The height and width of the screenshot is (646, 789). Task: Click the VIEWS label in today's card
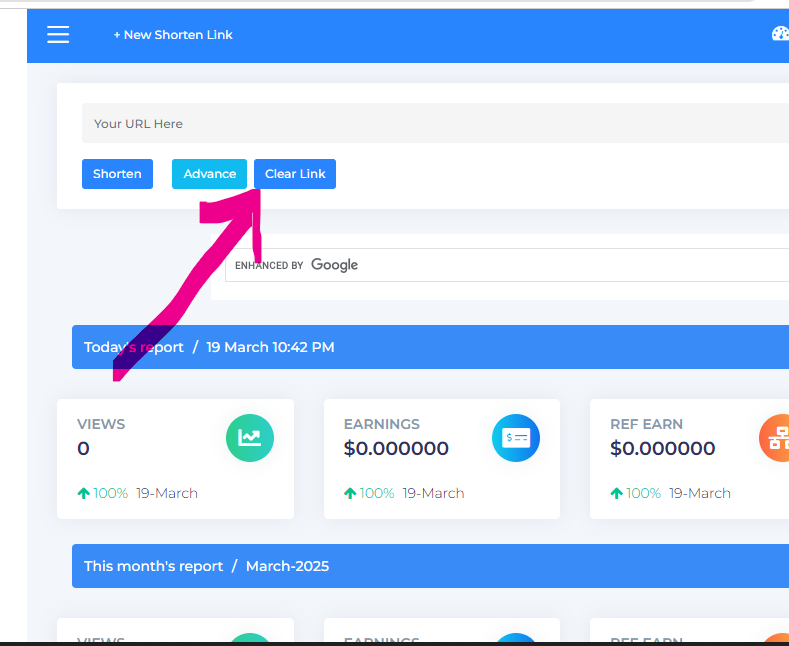101,424
